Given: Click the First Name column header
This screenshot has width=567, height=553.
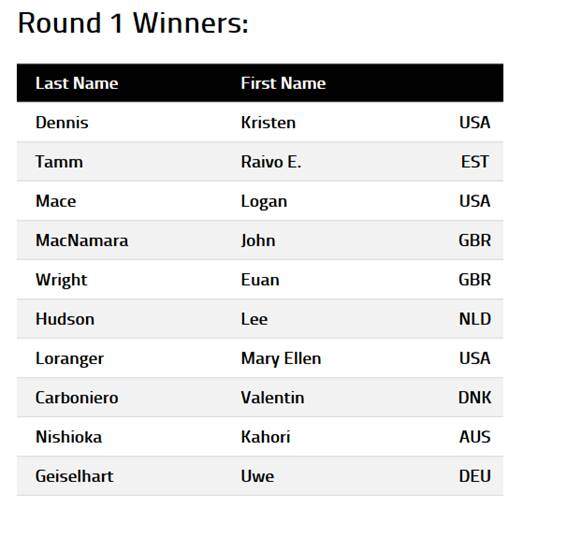Looking at the screenshot, I should [283, 83].
